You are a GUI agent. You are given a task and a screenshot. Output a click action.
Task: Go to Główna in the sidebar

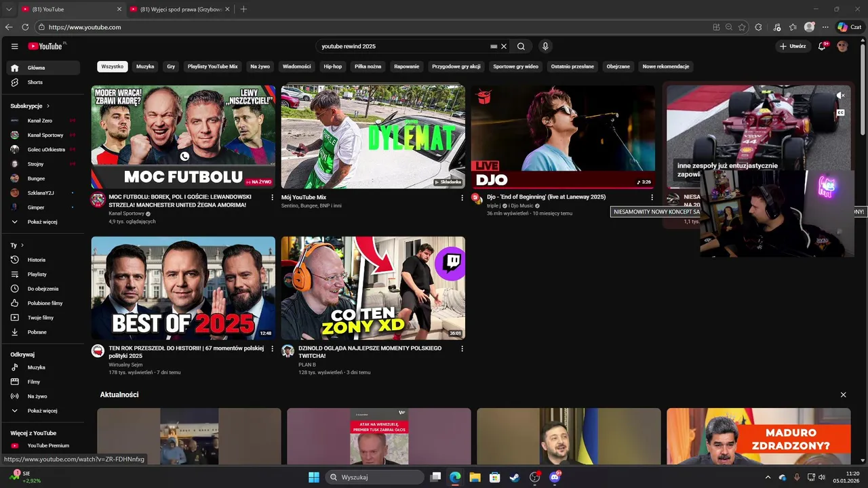pyautogui.click(x=43, y=68)
